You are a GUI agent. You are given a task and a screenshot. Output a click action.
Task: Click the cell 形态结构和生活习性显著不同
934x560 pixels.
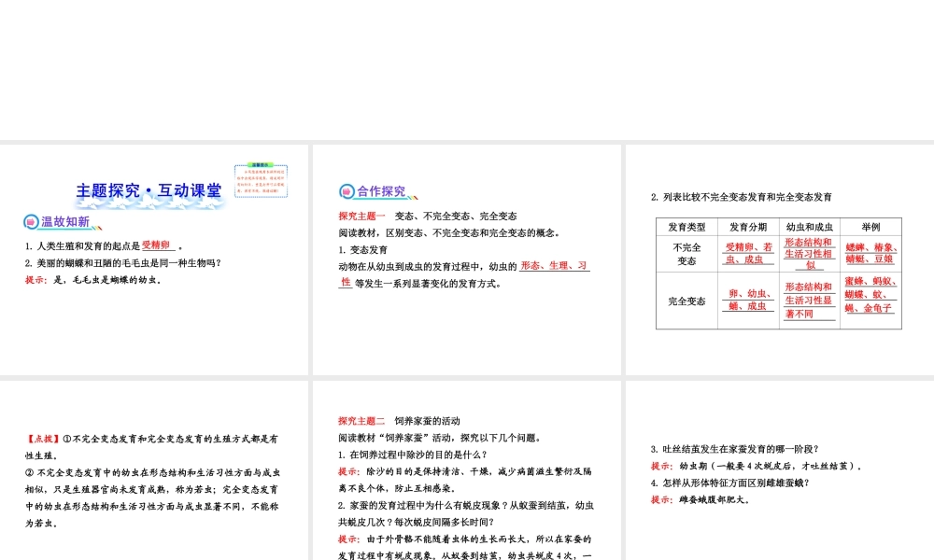pos(810,301)
